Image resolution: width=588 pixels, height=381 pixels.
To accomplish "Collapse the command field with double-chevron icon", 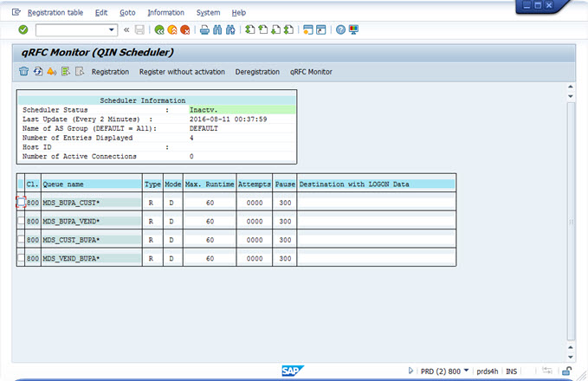I will 126,29.
